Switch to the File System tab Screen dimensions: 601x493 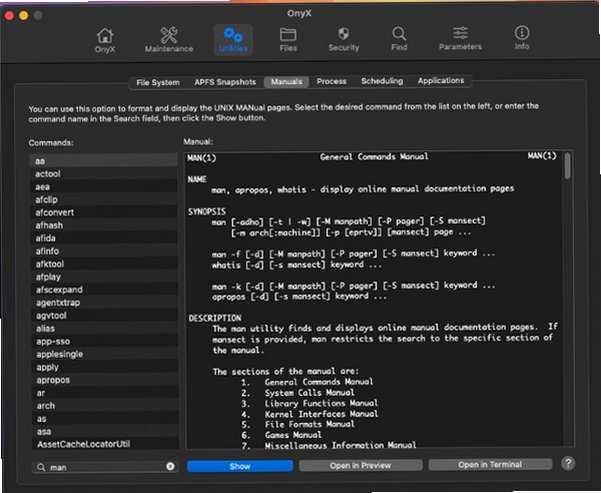(x=158, y=82)
